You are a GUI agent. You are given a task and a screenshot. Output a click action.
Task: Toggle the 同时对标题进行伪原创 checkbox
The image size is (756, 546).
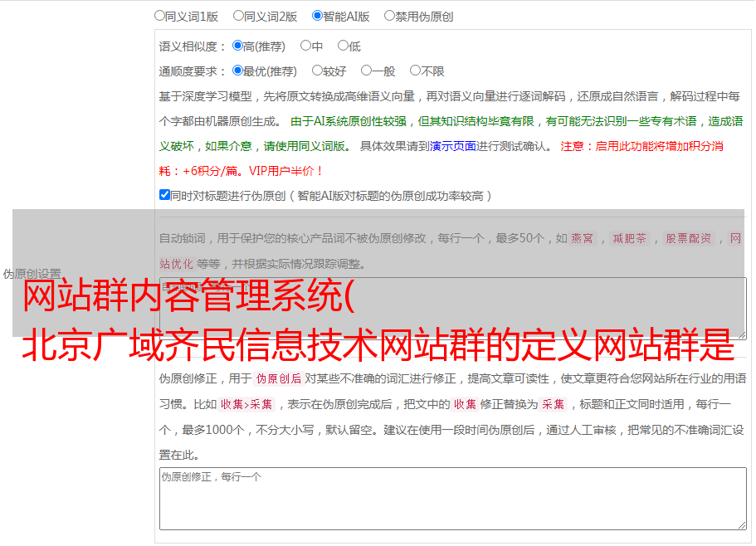164,195
